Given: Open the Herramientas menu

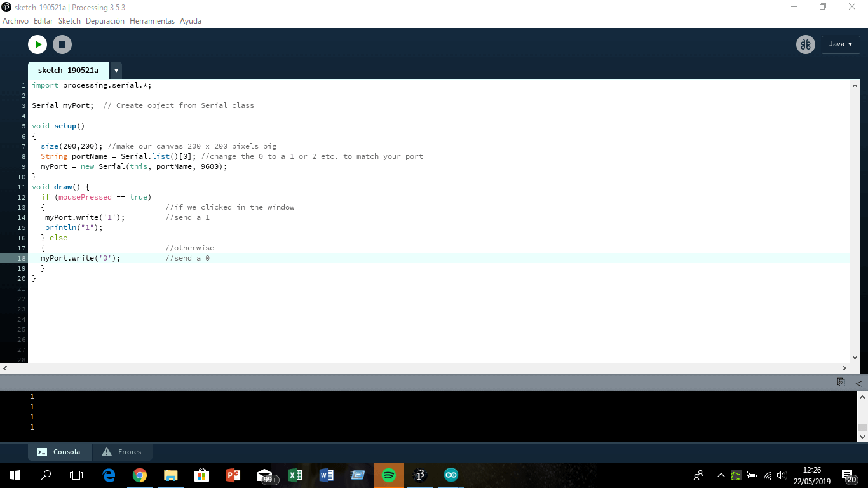Looking at the screenshot, I should 152,21.
